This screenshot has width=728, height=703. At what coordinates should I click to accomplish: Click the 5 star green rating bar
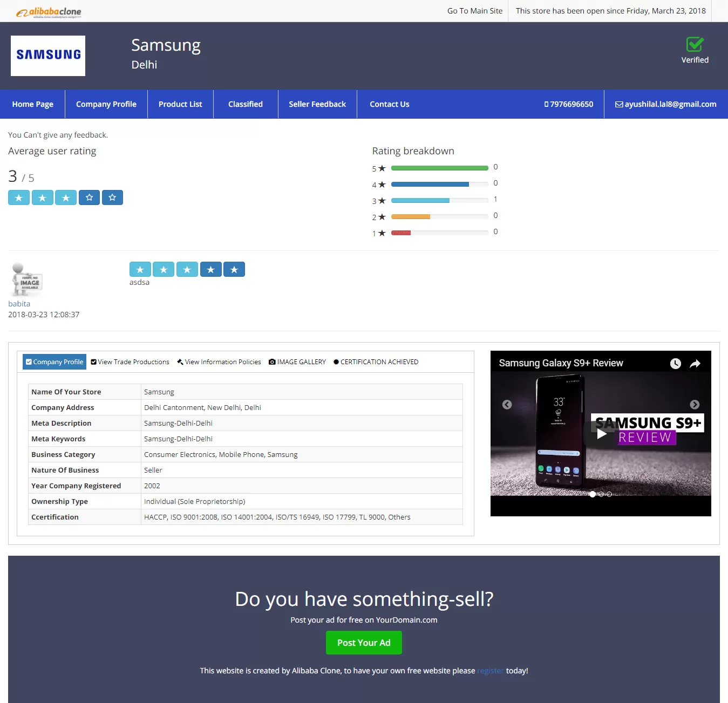click(x=439, y=168)
